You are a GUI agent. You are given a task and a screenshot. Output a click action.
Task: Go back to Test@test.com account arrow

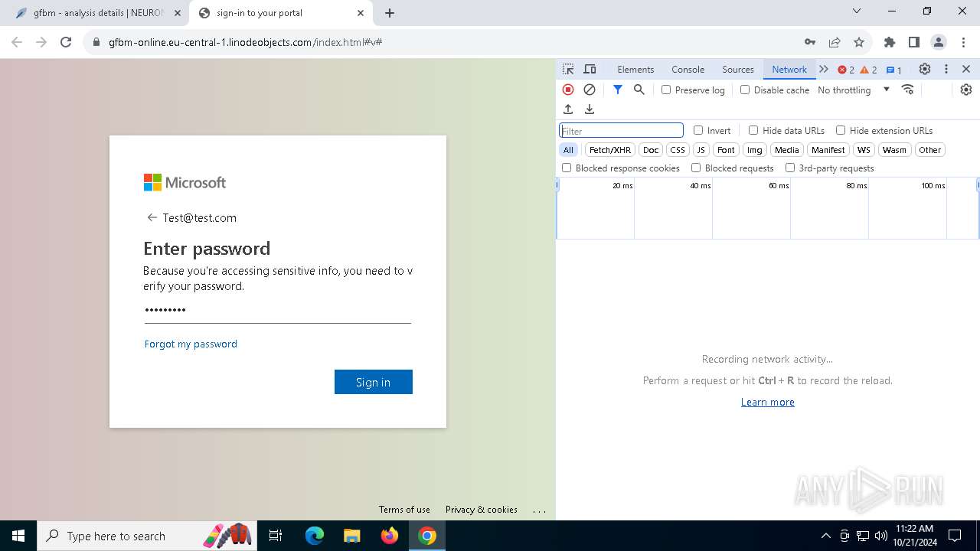[152, 217]
